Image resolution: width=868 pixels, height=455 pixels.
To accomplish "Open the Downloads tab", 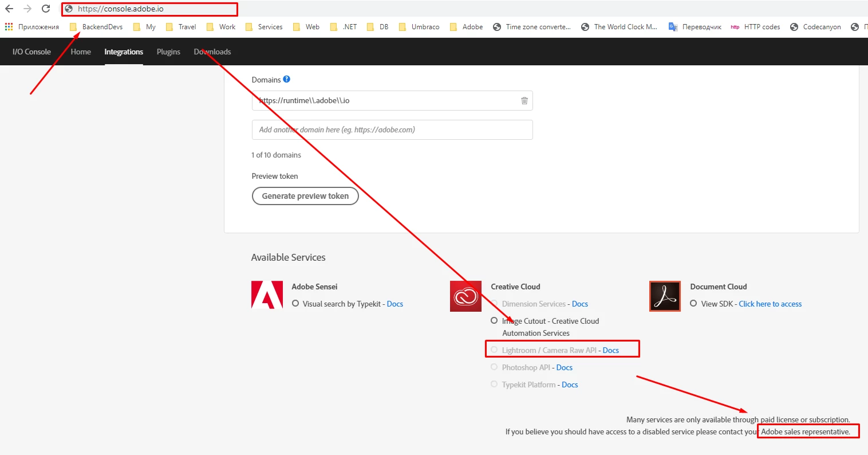I will coord(212,52).
